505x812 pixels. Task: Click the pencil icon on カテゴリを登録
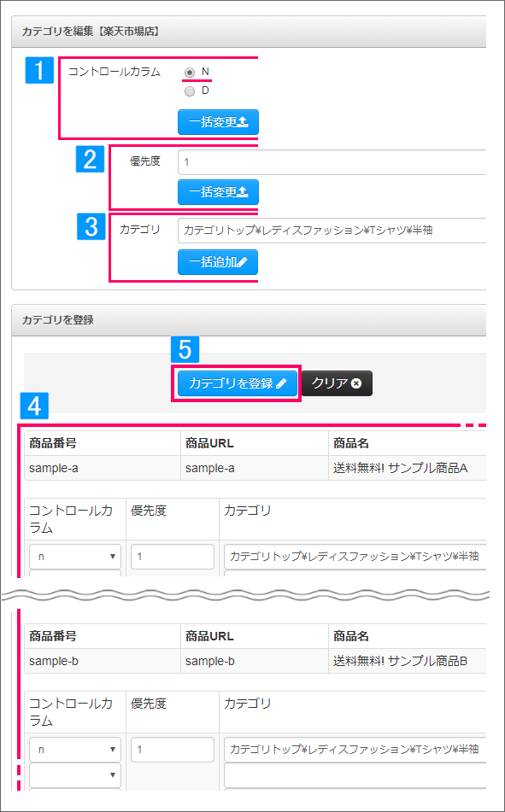point(281,383)
